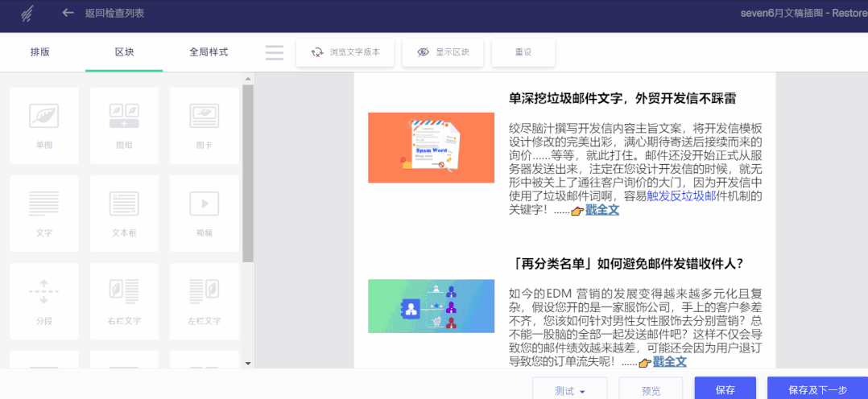Click the app logo icon
The width and height of the screenshot is (868, 399).
[x=26, y=14]
